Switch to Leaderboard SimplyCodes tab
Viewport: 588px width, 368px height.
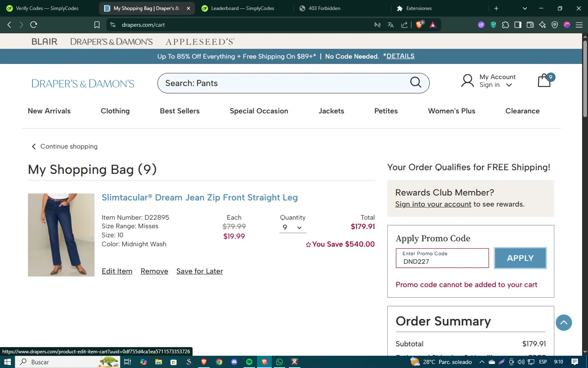243,8
